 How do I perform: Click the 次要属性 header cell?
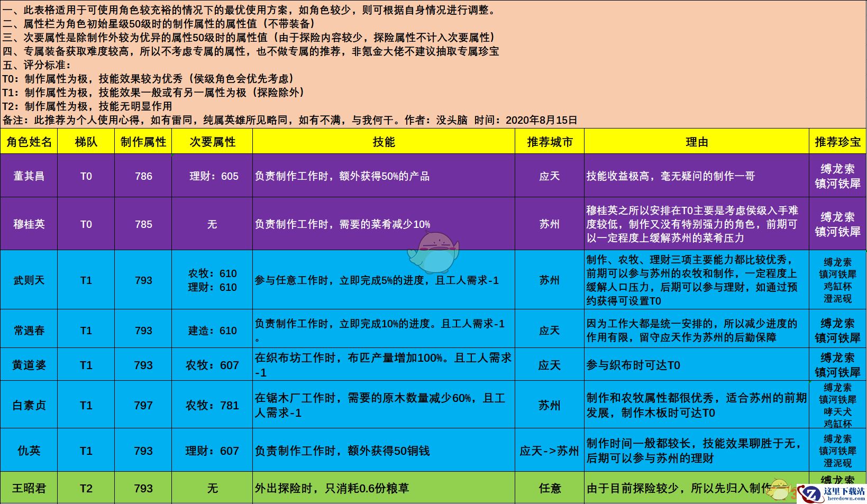[212, 142]
